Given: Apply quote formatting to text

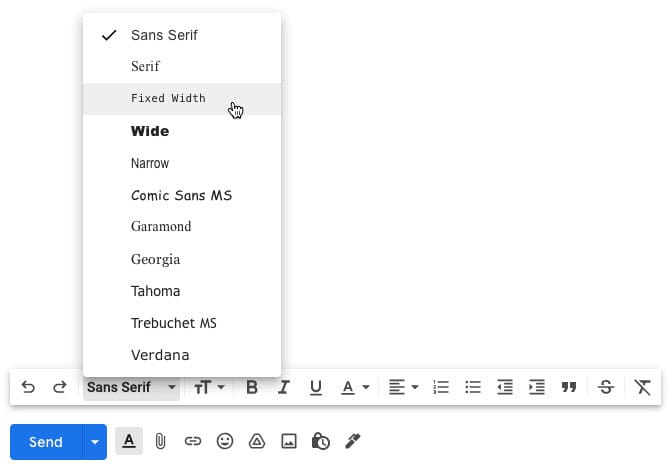Looking at the screenshot, I should point(569,387).
